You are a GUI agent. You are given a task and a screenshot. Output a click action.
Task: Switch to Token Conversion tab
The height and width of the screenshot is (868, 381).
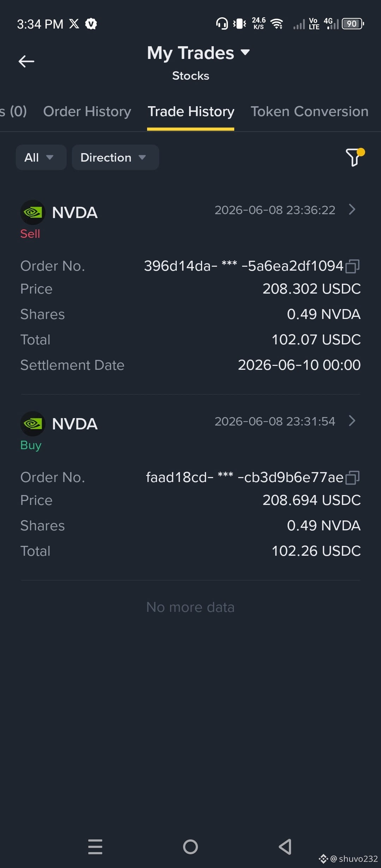click(309, 111)
